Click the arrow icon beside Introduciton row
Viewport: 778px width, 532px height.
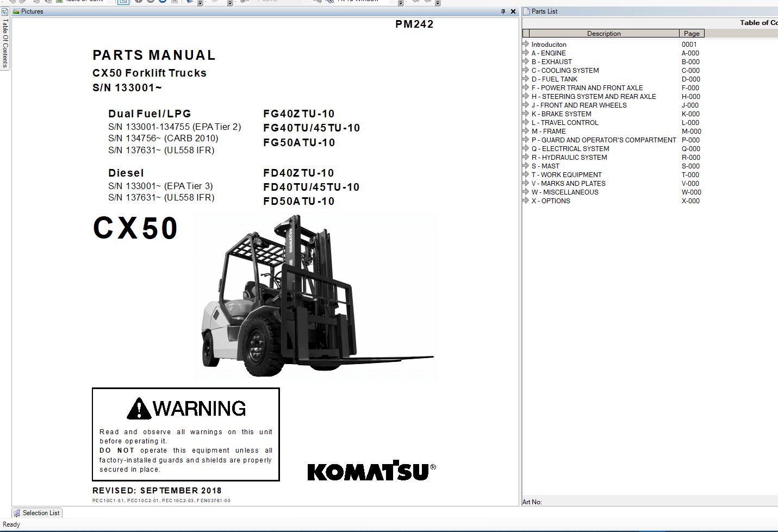[526, 44]
